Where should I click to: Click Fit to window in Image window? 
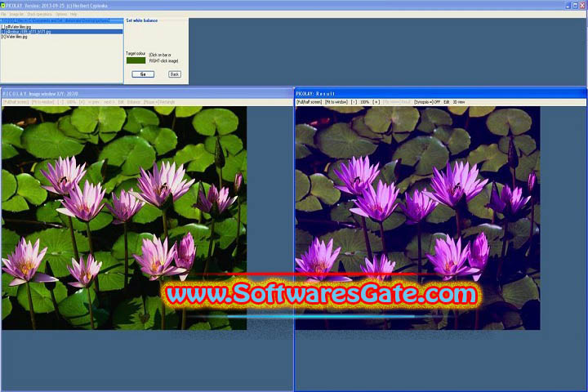(x=42, y=102)
